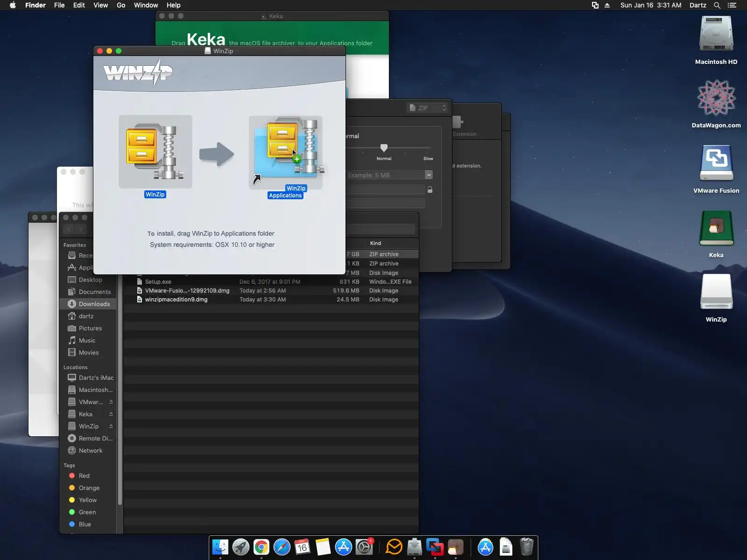Select the VMware-Fusion dmg file row
The image size is (747, 560).
pos(271,291)
